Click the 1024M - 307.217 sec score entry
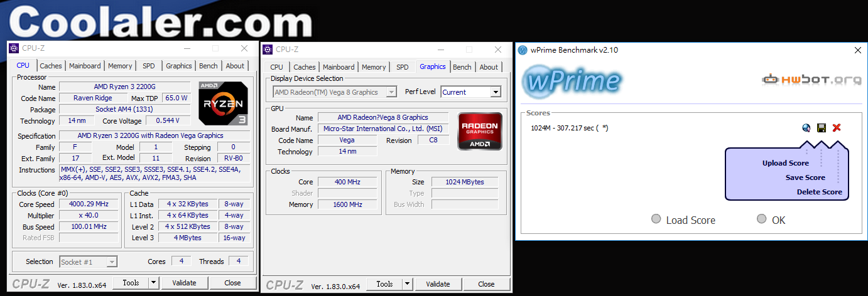 coord(569,128)
